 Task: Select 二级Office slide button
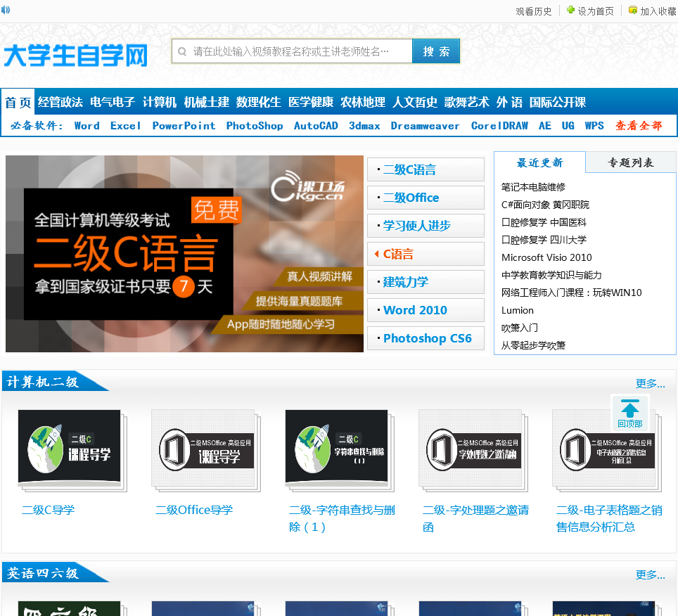(x=426, y=198)
